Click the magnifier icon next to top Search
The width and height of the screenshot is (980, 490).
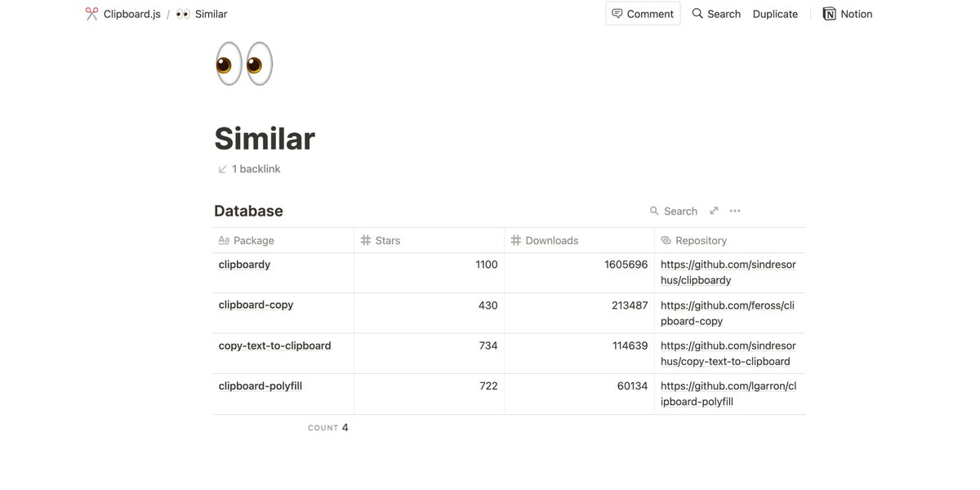(697, 13)
